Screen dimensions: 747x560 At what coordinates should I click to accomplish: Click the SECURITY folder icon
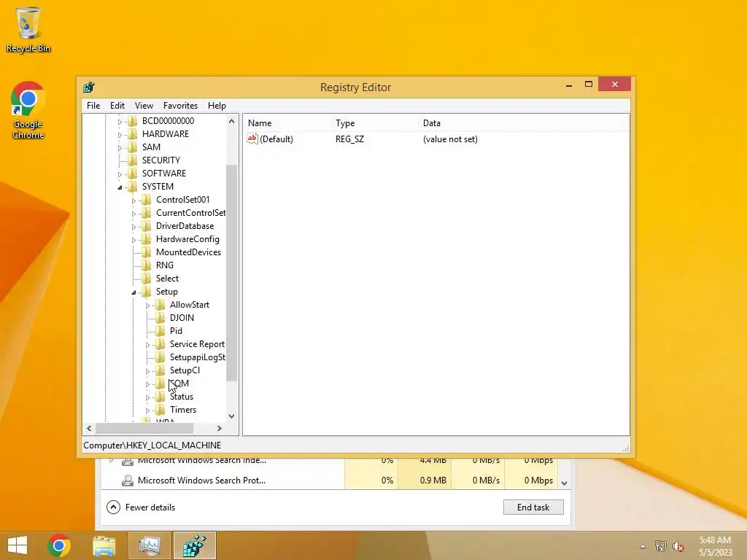click(x=133, y=160)
